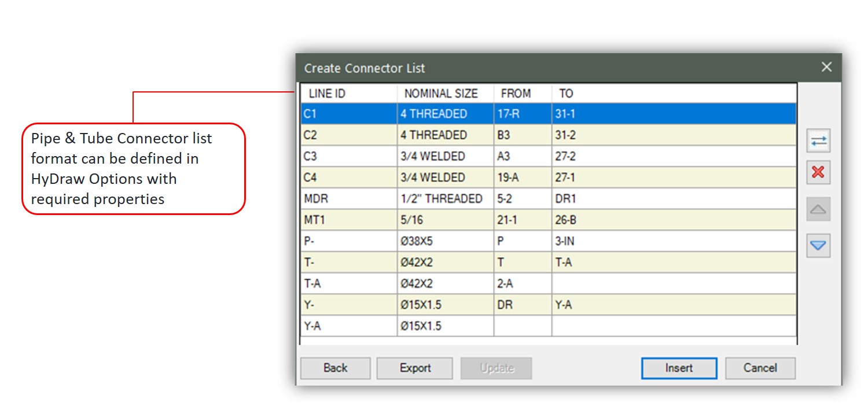
Task: Click the B3 From cell
Action: 523,135
